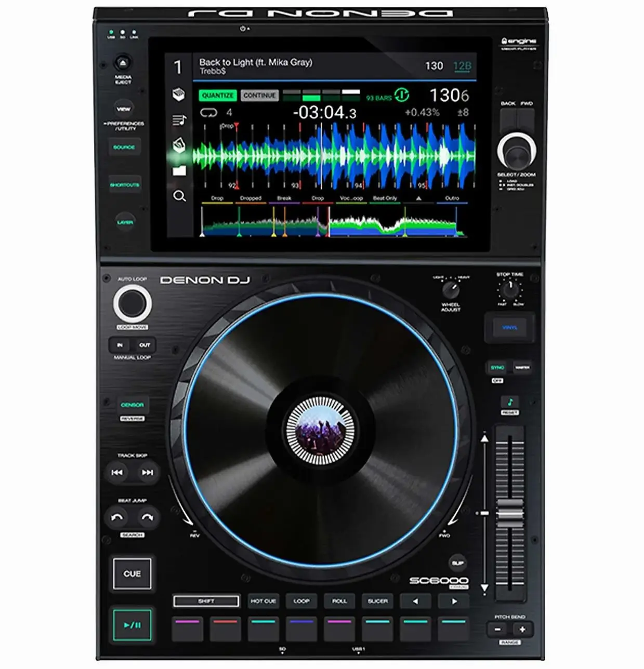Toggle the SYNC button
The width and height of the screenshot is (644, 669).
497,368
